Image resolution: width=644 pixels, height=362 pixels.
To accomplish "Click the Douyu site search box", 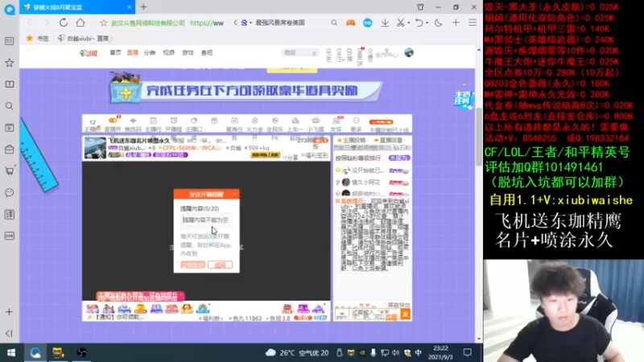I will (300, 53).
